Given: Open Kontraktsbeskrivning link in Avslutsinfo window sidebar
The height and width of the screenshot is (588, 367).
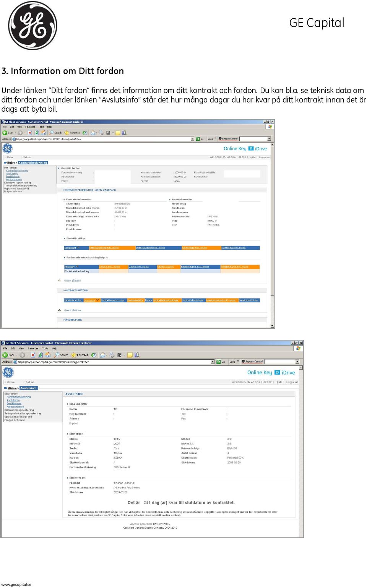Looking at the screenshot, I should click(19, 397).
